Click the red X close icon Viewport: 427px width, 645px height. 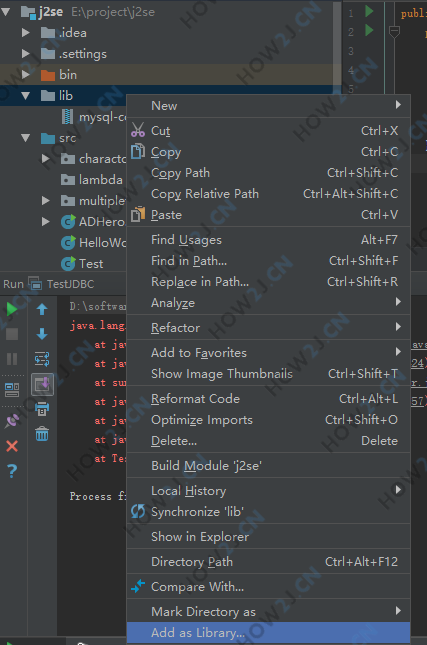point(12,446)
